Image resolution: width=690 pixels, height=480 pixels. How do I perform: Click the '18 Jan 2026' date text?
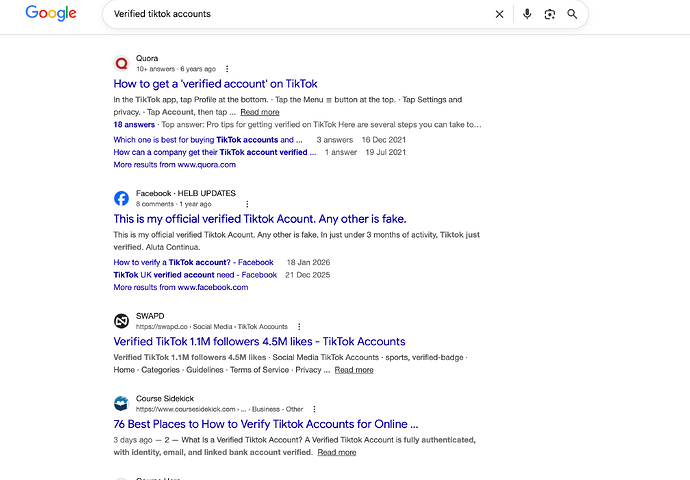[308, 262]
